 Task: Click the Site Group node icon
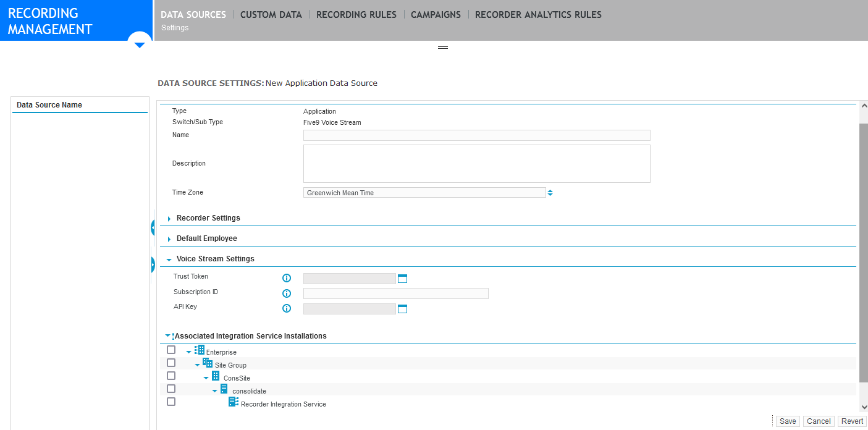[x=208, y=363]
